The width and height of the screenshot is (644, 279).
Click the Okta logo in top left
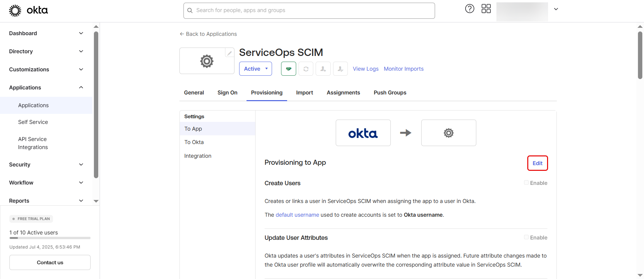[x=29, y=10]
